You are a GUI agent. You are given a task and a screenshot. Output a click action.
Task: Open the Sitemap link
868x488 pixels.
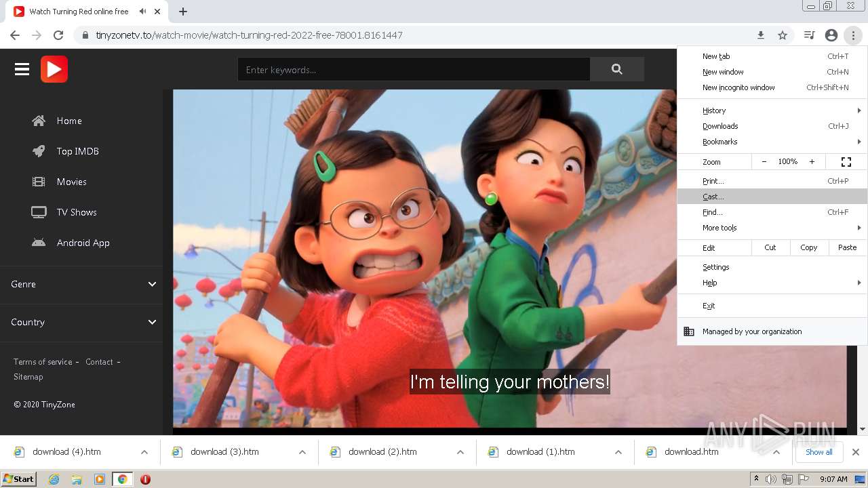pos(28,377)
